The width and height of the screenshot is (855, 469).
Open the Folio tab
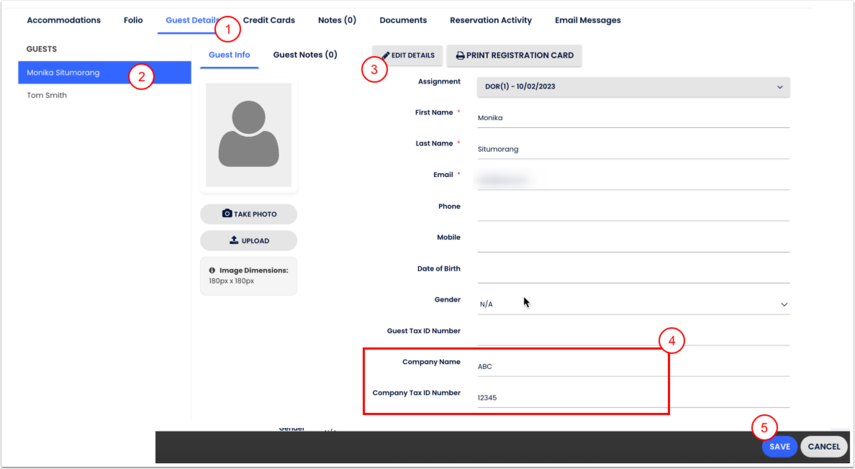coord(133,20)
